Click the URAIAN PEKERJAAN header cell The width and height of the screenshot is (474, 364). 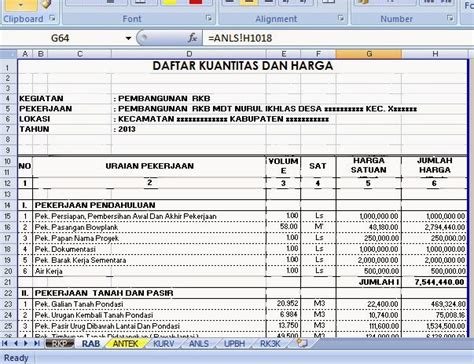tap(149, 166)
